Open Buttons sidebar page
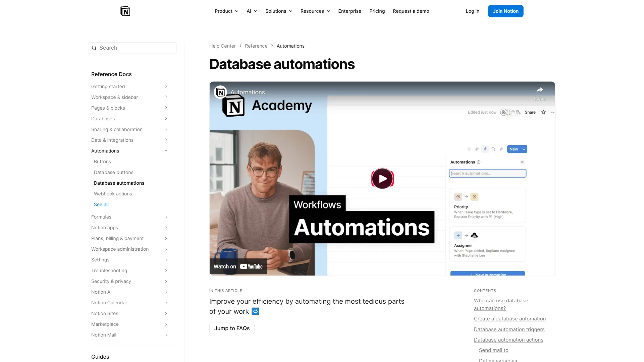The image size is (644, 362). tap(102, 162)
